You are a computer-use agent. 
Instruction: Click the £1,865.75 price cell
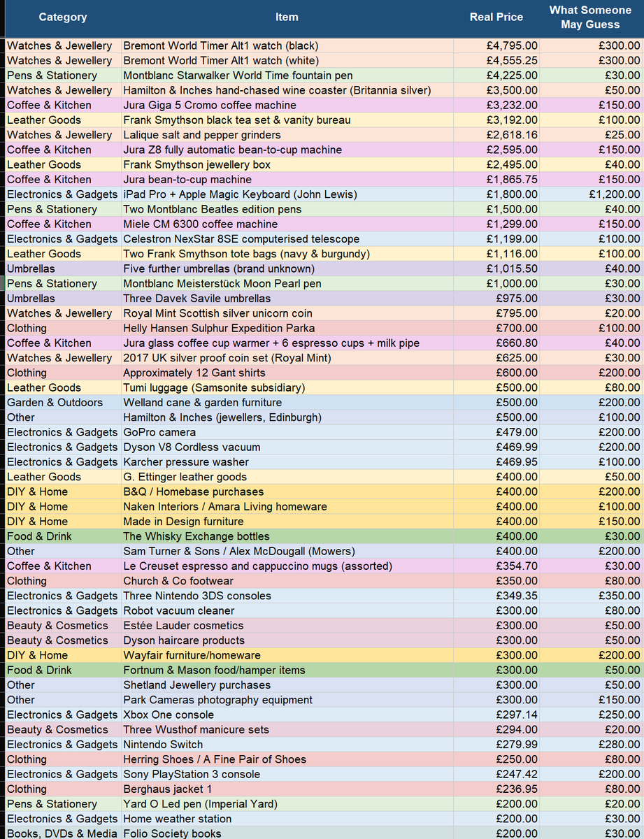point(496,179)
